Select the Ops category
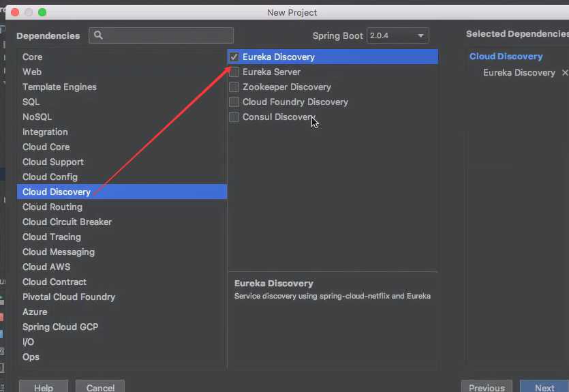The width and height of the screenshot is (569, 392). (x=121, y=357)
